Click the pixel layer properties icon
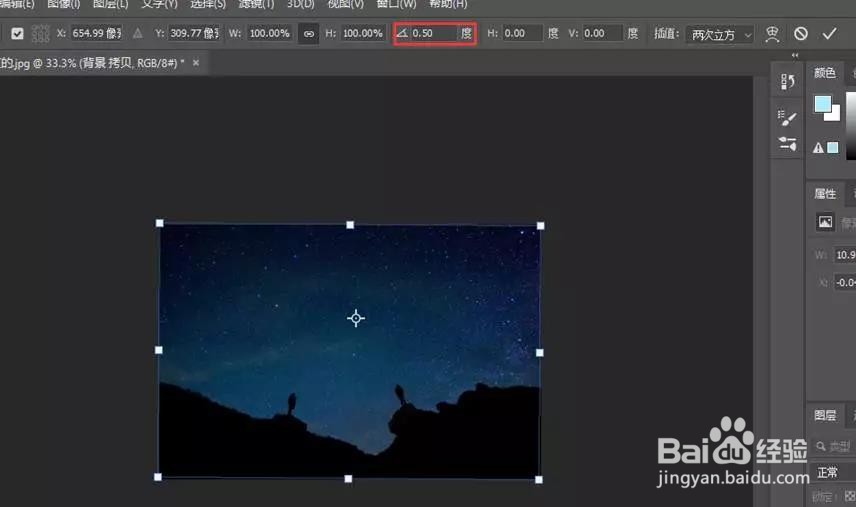This screenshot has width=856, height=507. (825, 222)
